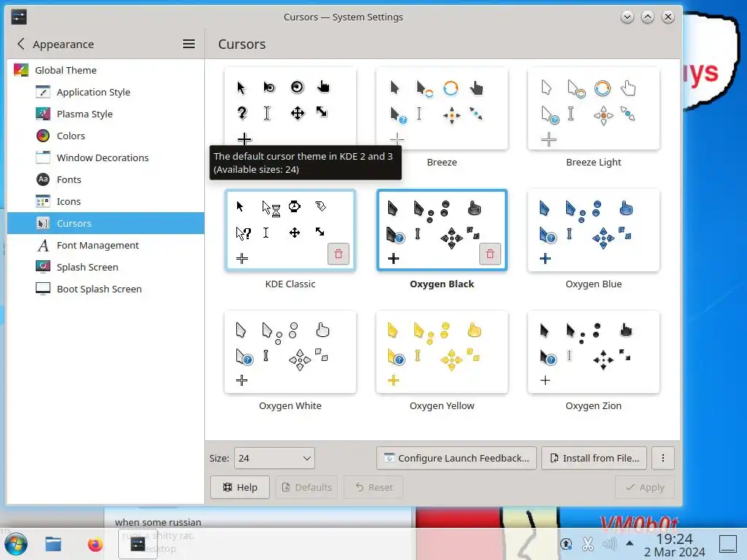Click the Apply button
Image resolution: width=747 pixels, height=560 pixels.
[x=645, y=487]
